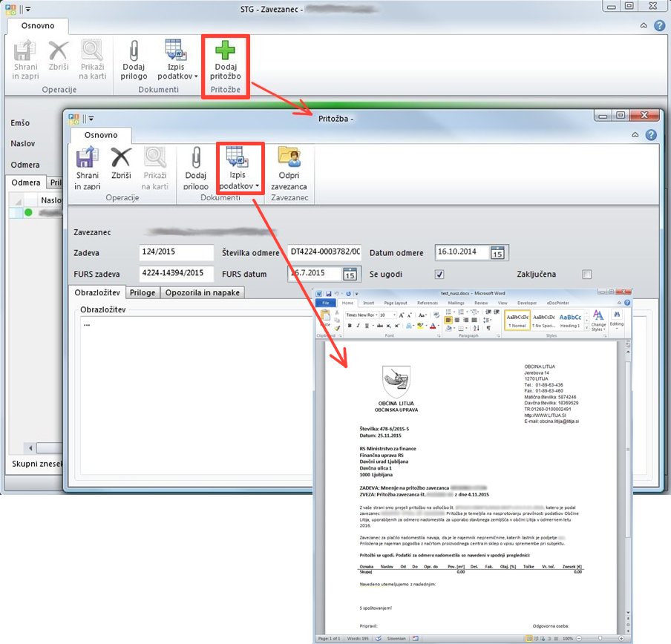Switch to the Priloge tab
671x644 pixels.
143,293
